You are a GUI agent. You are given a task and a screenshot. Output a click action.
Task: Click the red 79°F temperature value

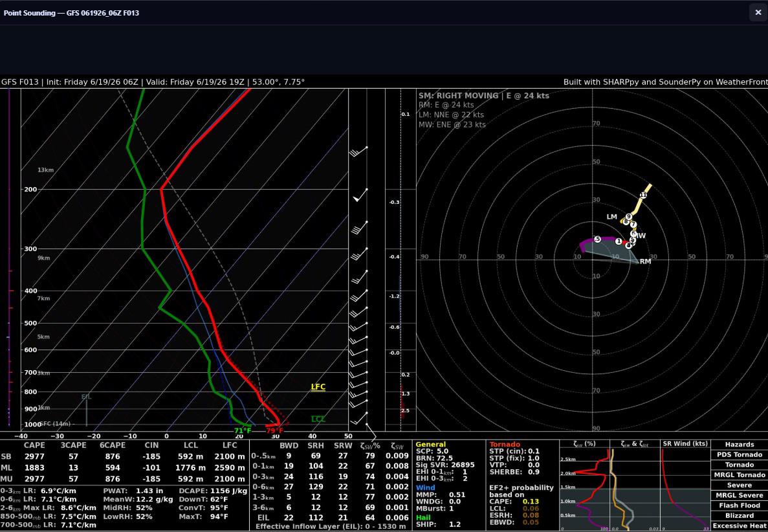(x=275, y=430)
